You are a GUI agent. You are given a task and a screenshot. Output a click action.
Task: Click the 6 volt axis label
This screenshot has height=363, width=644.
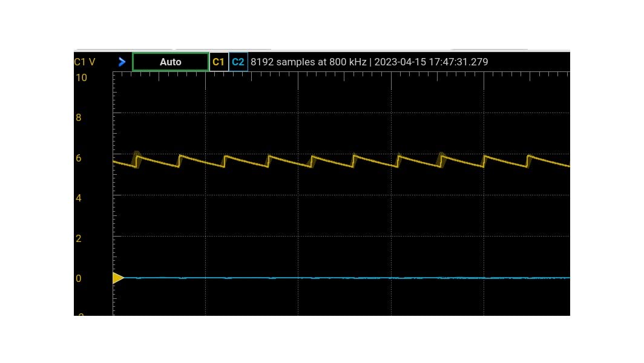tap(79, 158)
